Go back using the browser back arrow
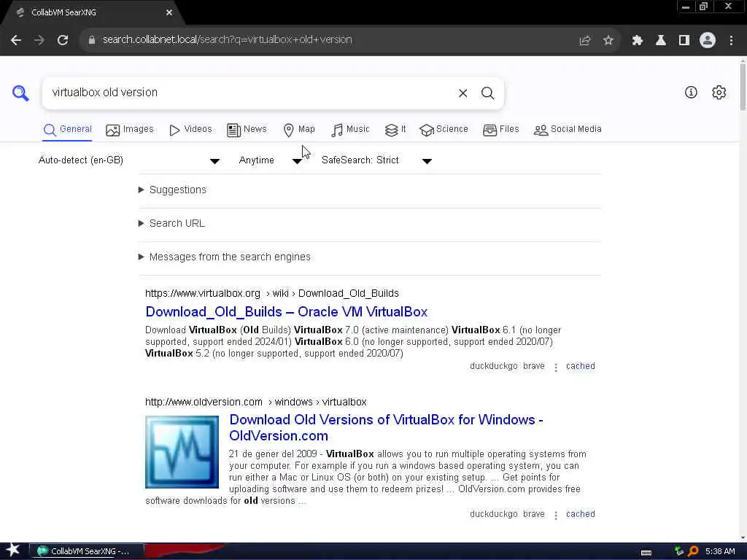This screenshot has height=560, width=747. [16, 40]
